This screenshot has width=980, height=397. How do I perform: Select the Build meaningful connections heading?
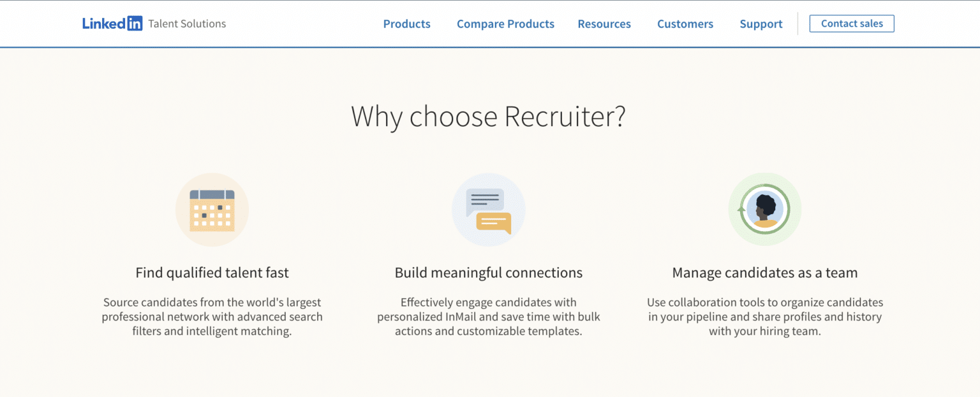(489, 272)
